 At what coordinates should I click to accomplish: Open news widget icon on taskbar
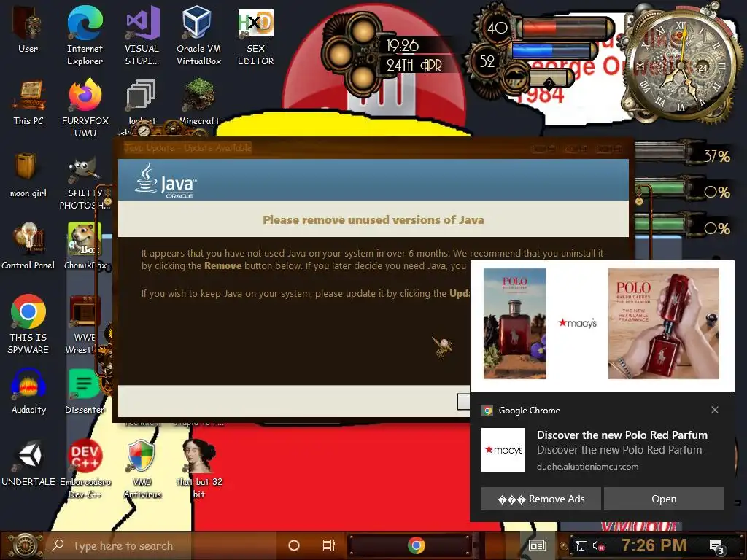[x=538, y=545]
